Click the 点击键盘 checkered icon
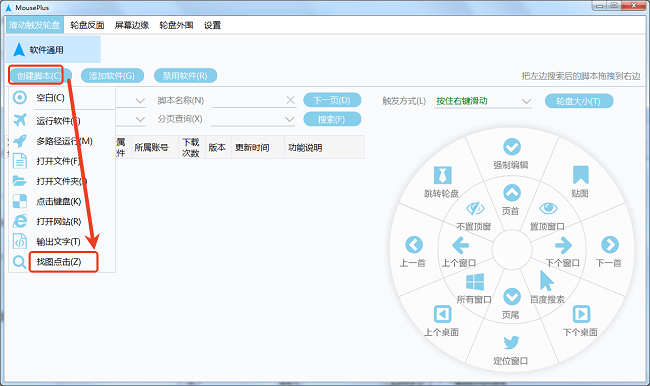This screenshot has height=386, width=650. [20, 201]
